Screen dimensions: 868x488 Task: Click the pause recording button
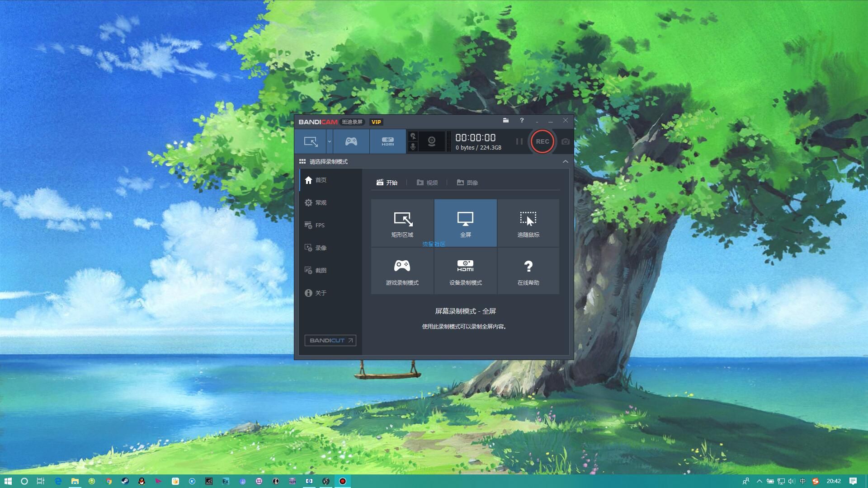tap(519, 141)
